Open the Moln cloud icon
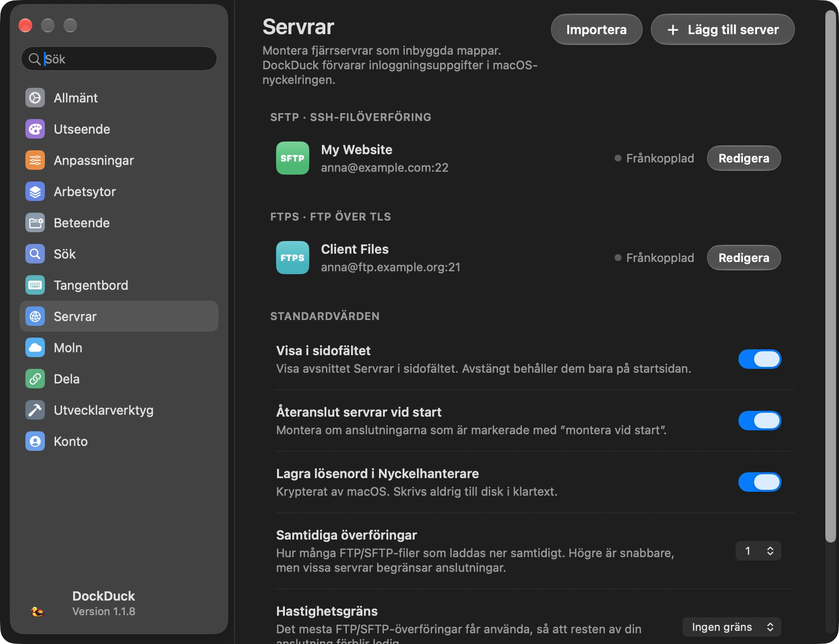The width and height of the screenshot is (839, 644). pos(35,348)
